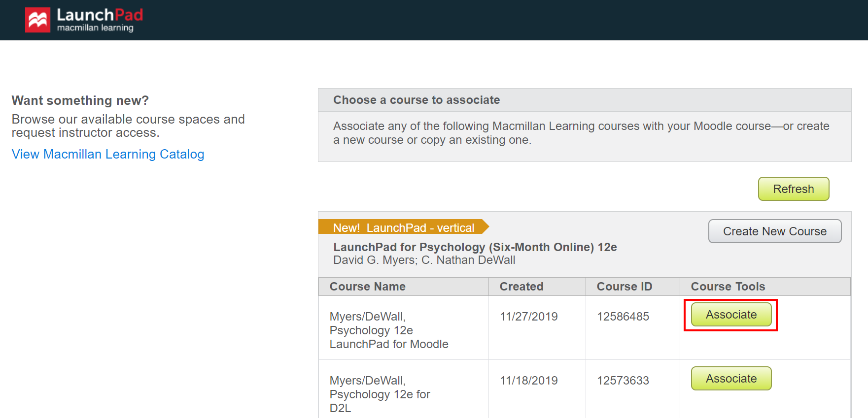Click course ID 12573633

(623, 381)
